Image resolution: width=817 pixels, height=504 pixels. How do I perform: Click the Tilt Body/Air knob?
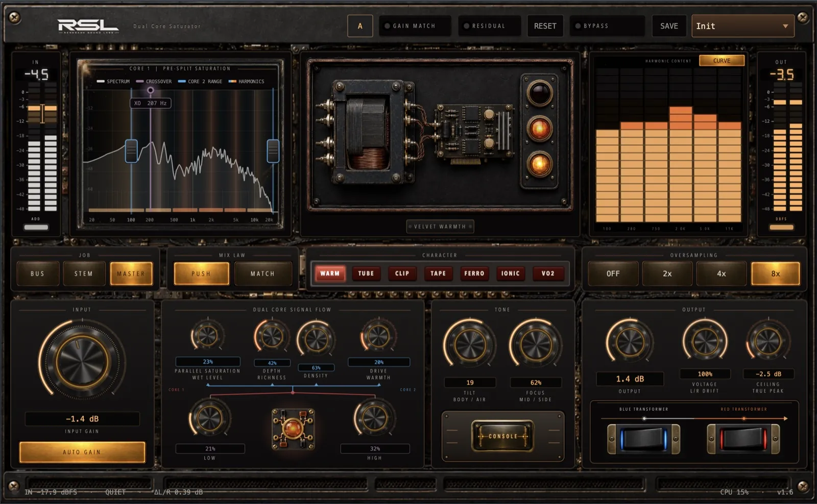(469, 344)
